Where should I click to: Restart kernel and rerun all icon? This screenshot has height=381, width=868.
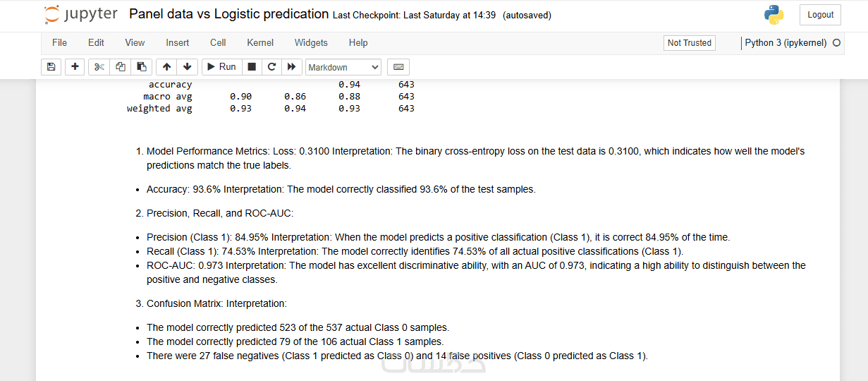(x=291, y=67)
